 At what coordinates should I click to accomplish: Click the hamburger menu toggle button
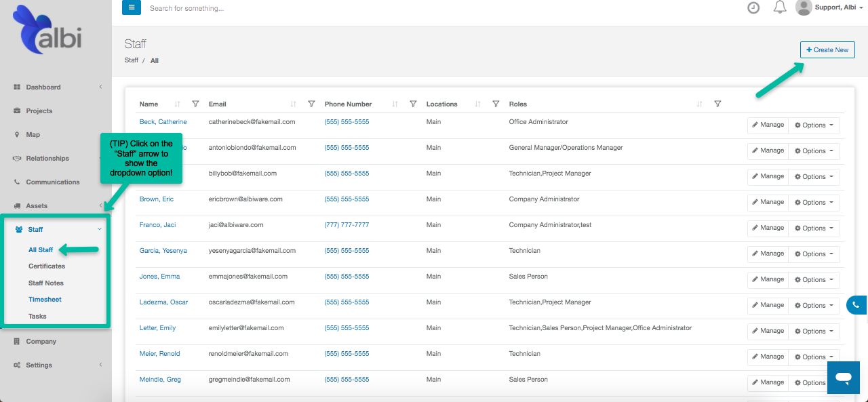pos(132,7)
